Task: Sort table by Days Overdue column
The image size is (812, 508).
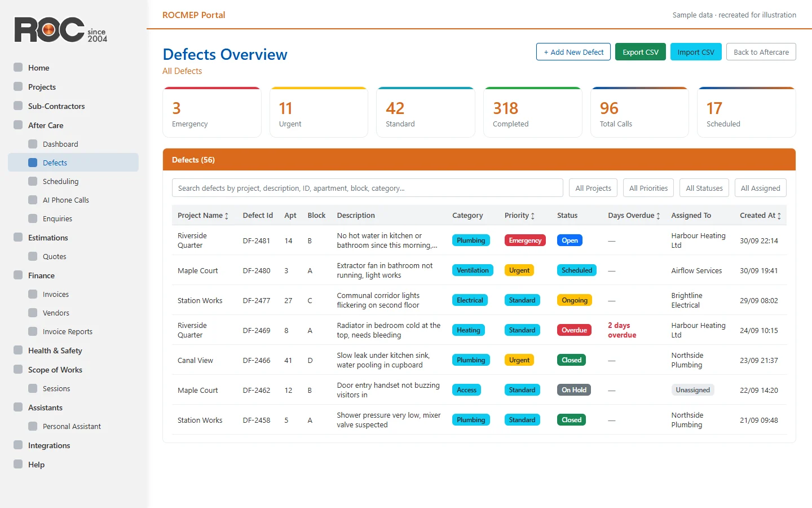Action: point(634,215)
